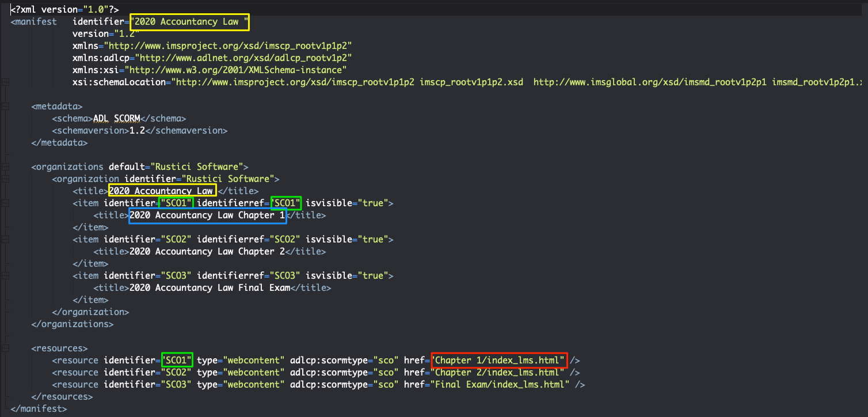
Task: Click the yellow-highlighted organization title text
Action: pyautogui.click(x=162, y=191)
